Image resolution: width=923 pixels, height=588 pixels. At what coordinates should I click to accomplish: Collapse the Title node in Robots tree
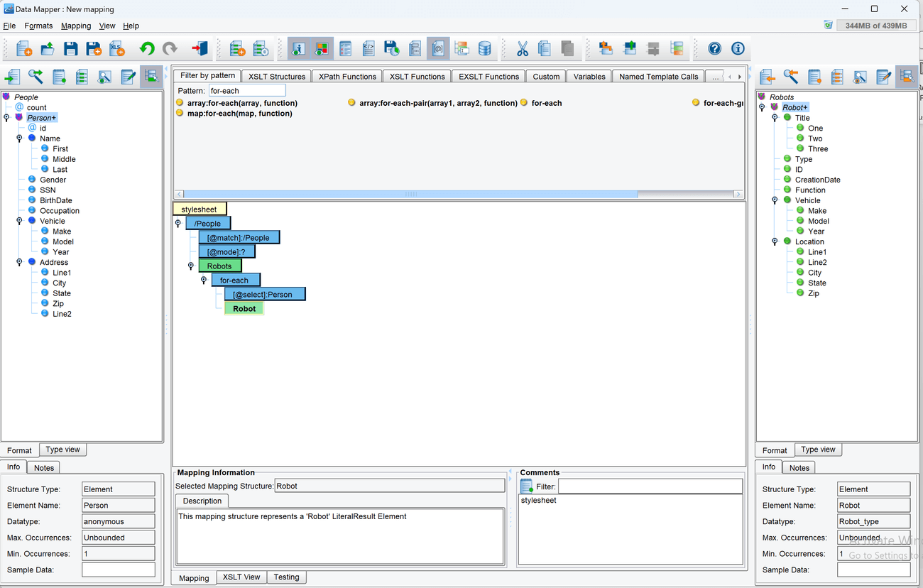[775, 118]
